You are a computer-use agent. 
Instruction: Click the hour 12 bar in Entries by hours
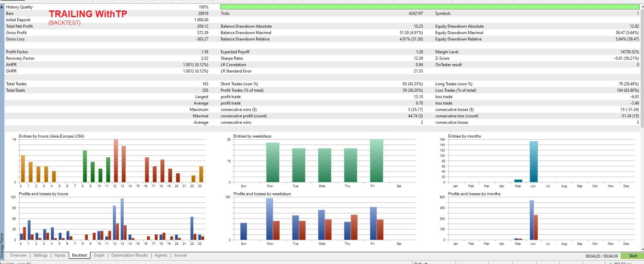pyautogui.click(x=116, y=161)
